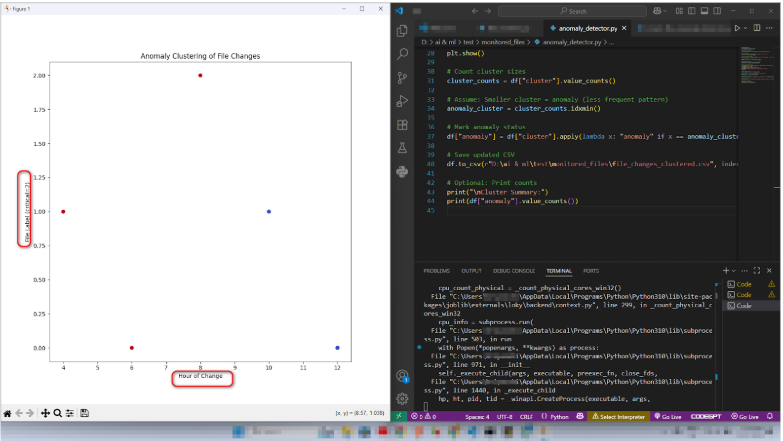Expand the breadcrumb trailing ellipsis
Image resolution: width=783 pixels, height=441 pixels.
[611, 42]
